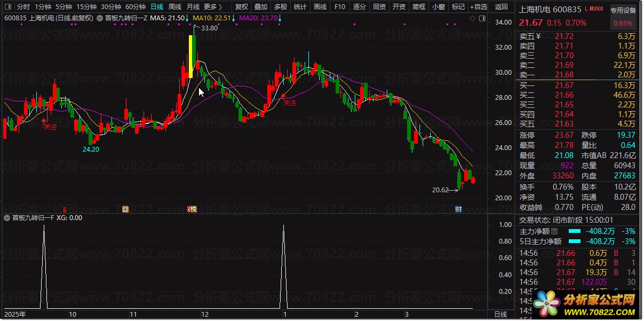Screen dimensions: 644x321
Task: Click the yellow highlighted candle near 33.80
Action: (190, 56)
